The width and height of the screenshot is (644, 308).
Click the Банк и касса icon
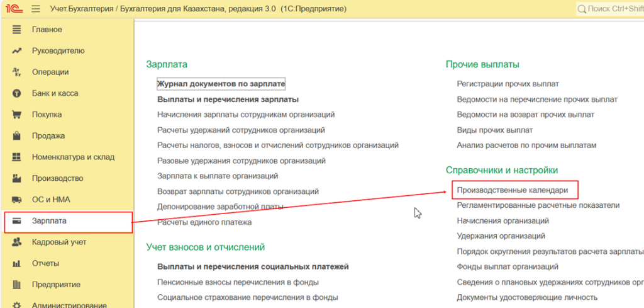point(17,93)
